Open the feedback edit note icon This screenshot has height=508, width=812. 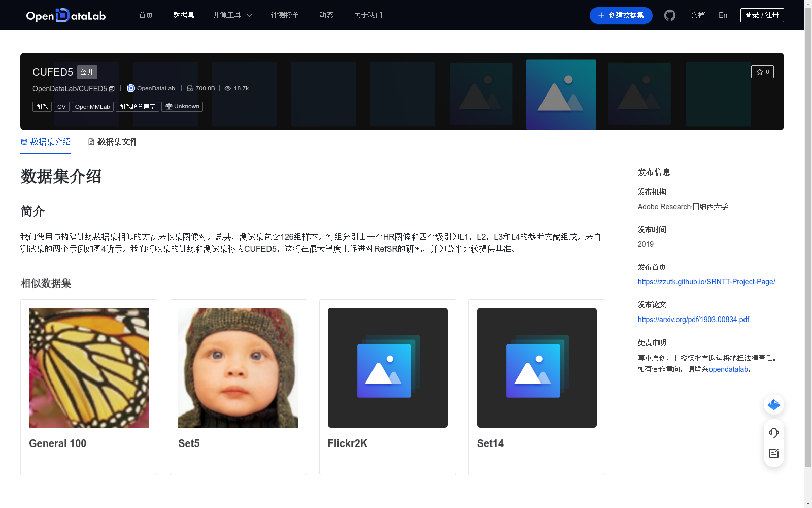(x=774, y=453)
